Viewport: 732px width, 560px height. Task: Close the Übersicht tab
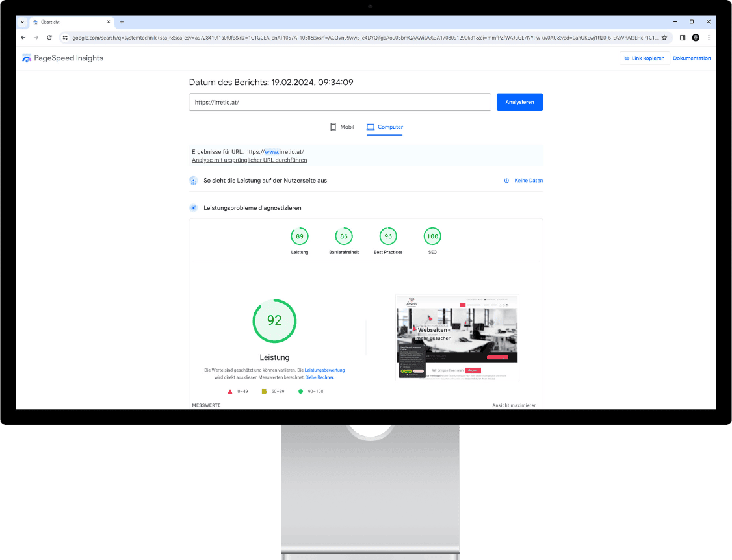tap(109, 22)
